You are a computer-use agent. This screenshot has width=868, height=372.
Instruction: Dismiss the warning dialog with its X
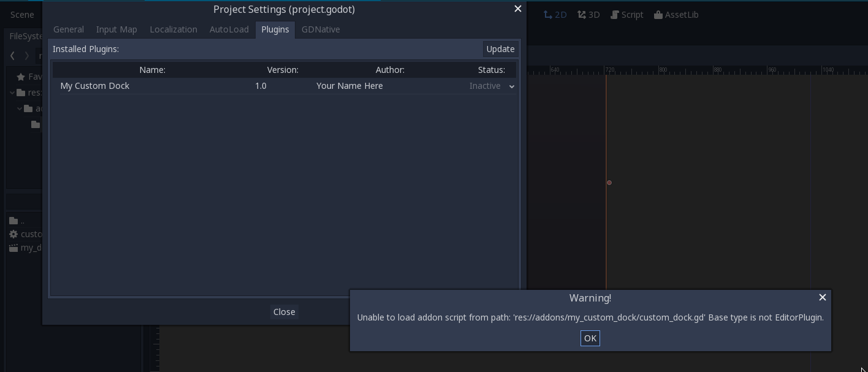822,297
